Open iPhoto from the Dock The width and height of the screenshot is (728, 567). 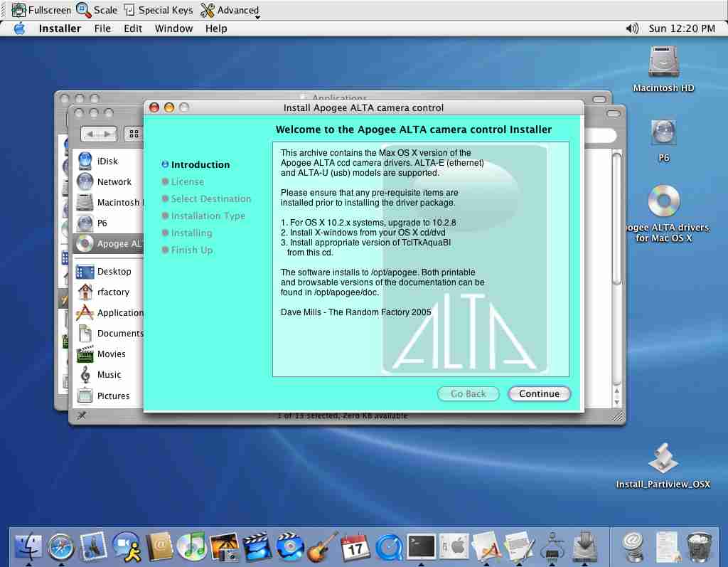pyautogui.click(x=224, y=546)
